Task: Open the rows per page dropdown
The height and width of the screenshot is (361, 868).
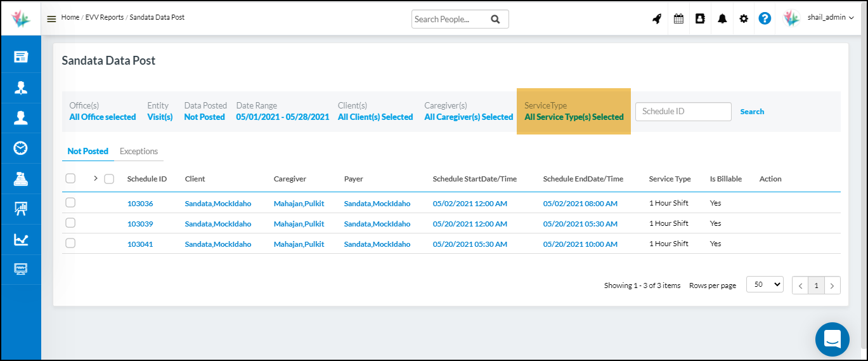Action: tap(765, 285)
